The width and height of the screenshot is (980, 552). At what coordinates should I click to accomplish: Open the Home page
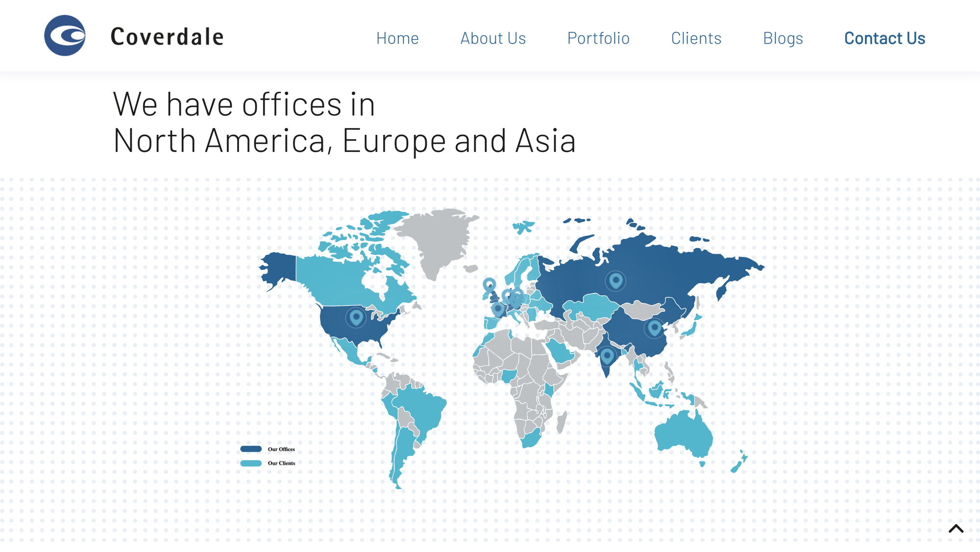[x=397, y=38]
